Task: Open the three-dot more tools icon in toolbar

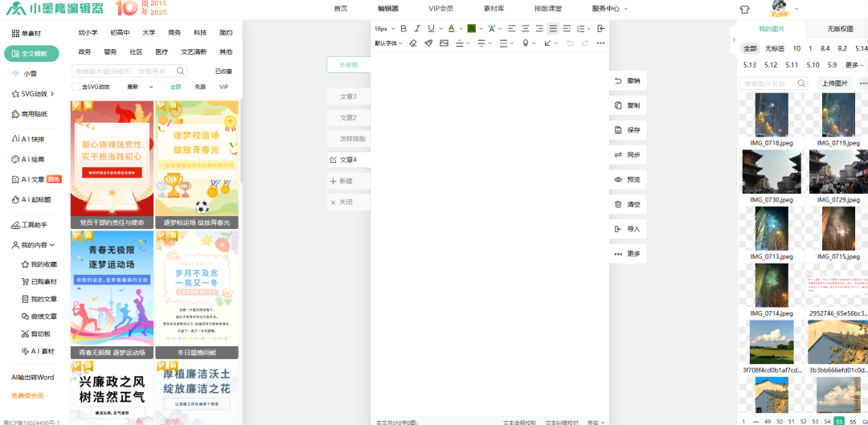Action: point(600,43)
